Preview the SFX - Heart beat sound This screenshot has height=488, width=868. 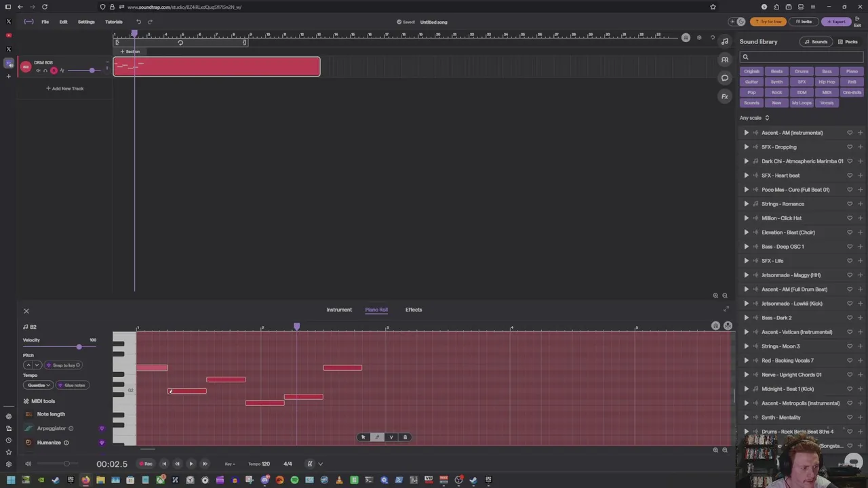pos(747,176)
